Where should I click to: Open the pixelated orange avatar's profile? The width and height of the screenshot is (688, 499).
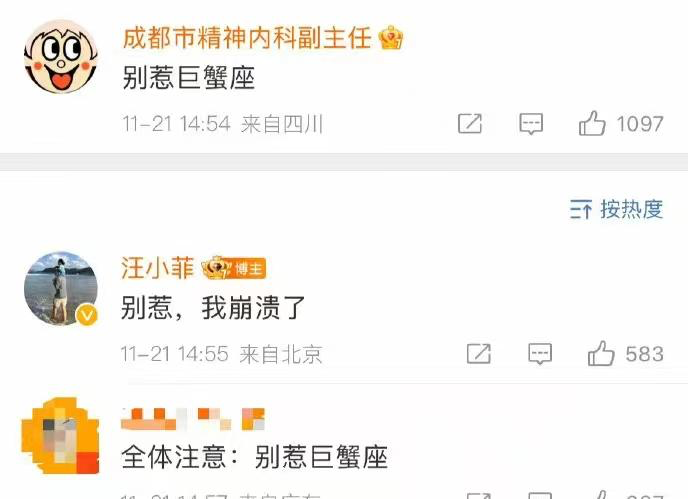(61, 435)
